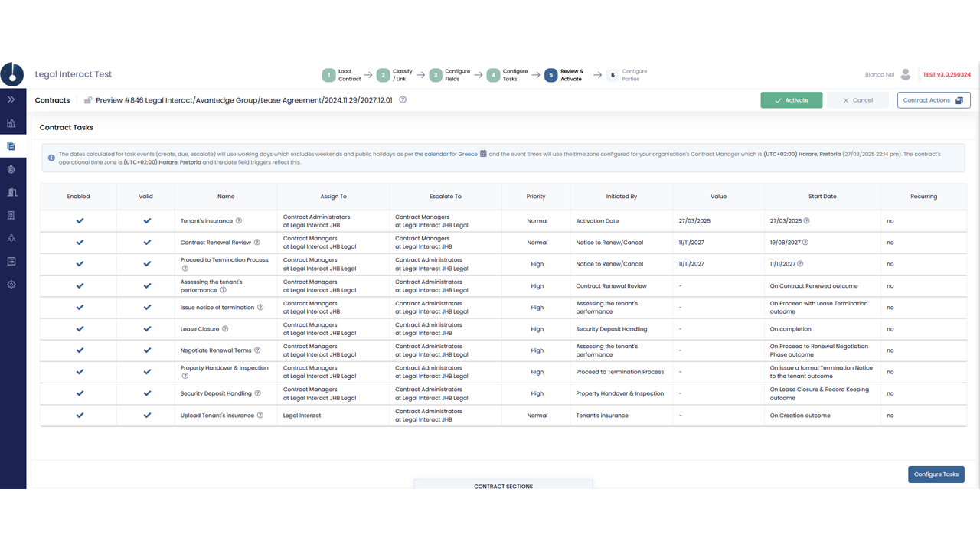Open the calendar for Greece link
Screen dimensions: 980x551
[446, 154]
